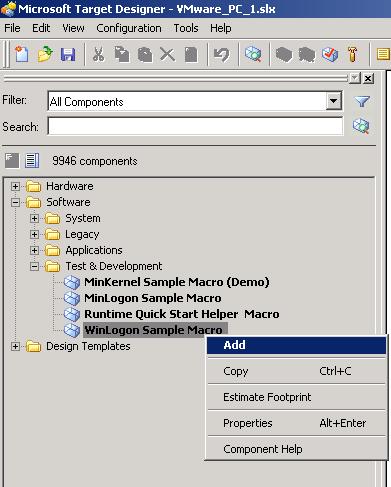Click the Cut scissors icon

coord(98,54)
